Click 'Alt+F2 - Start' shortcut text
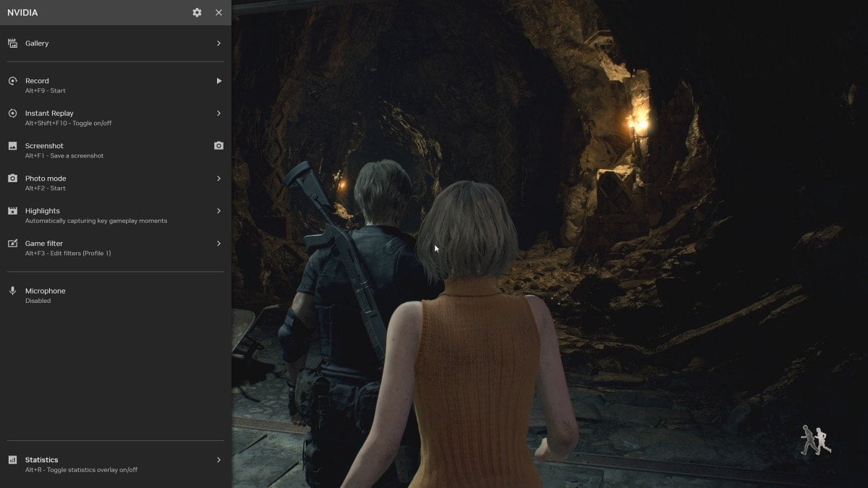Image resolution: width=868 pixels, height=488 pixels. (x=46, y=189)
